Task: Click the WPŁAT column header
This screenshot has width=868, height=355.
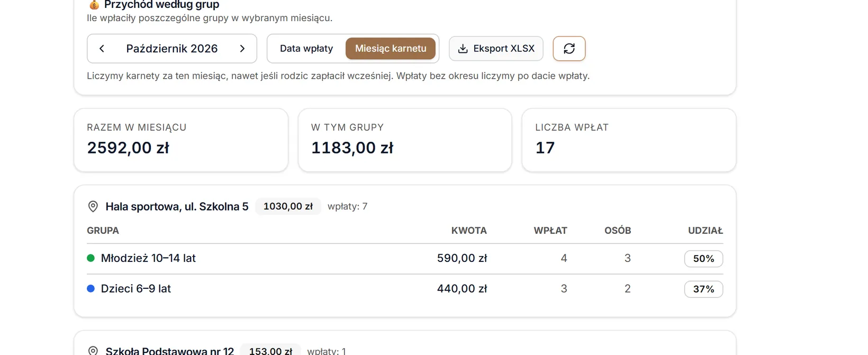Action: point(550,231)
